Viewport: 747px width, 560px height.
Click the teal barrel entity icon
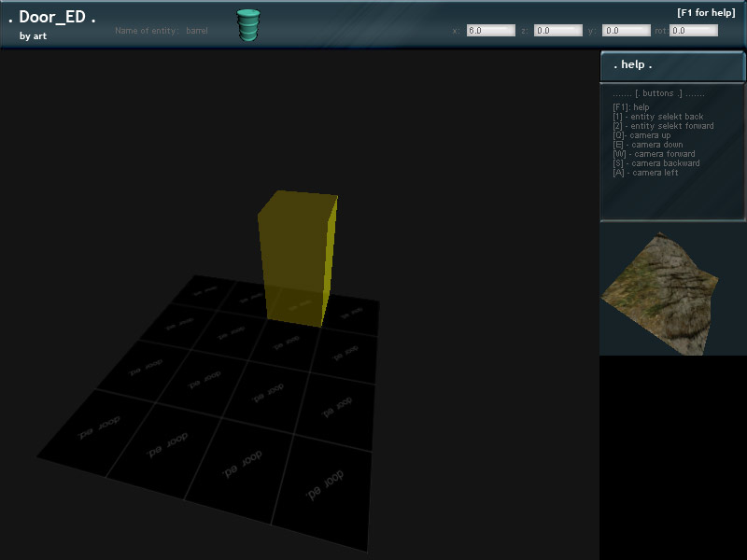coord(247,25)
